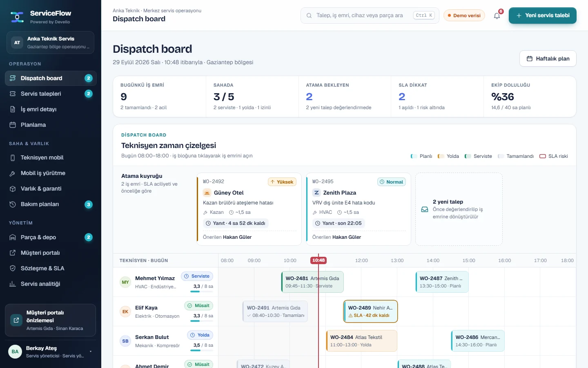Click the EK avatar of Elif Kaya
This screenshot has width=588, height=368.
pyautogui.click(x=125, y=312)
